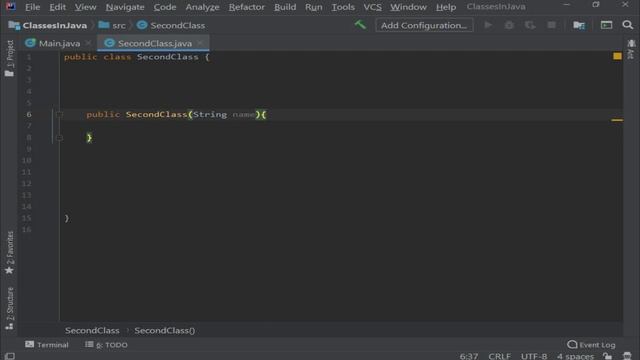640x360 pixels.
Task: Open the Run menu
Action: 313,7
